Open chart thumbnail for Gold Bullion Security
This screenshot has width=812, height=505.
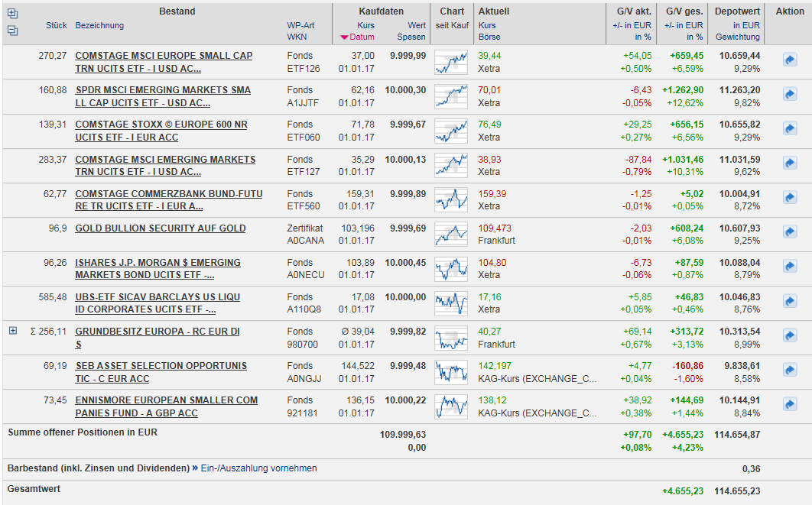(x=451, y=234)
